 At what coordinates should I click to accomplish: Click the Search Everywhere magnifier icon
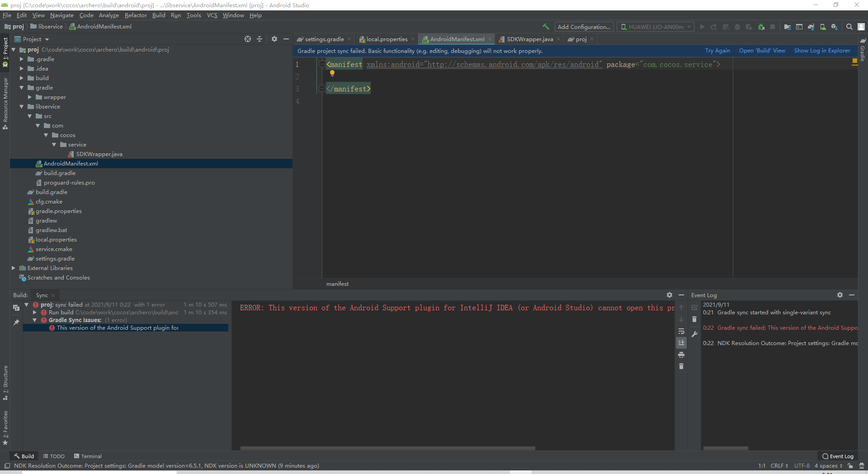click(849, 27)
